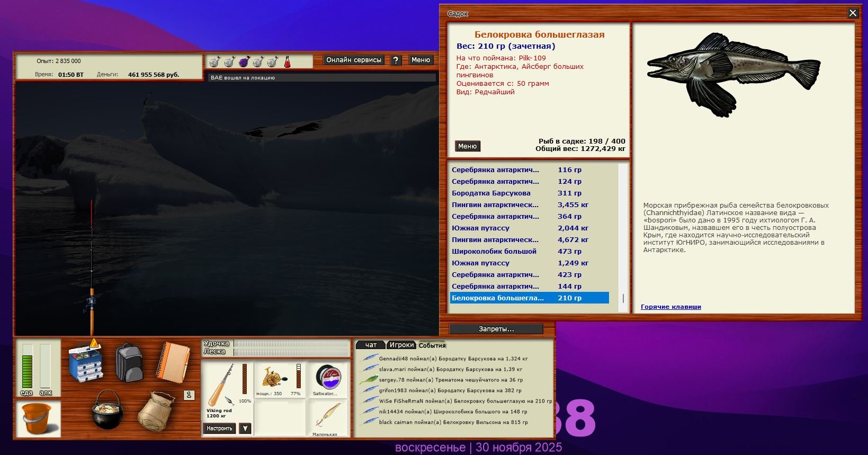
Task: Open the orange notebook journal
Action: click(x=173, y=362)
